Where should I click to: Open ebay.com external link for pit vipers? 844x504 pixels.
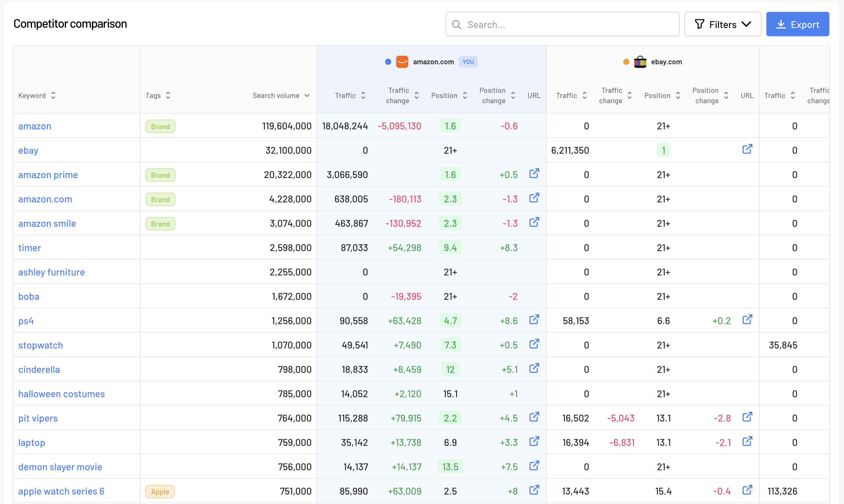(747, 417)
